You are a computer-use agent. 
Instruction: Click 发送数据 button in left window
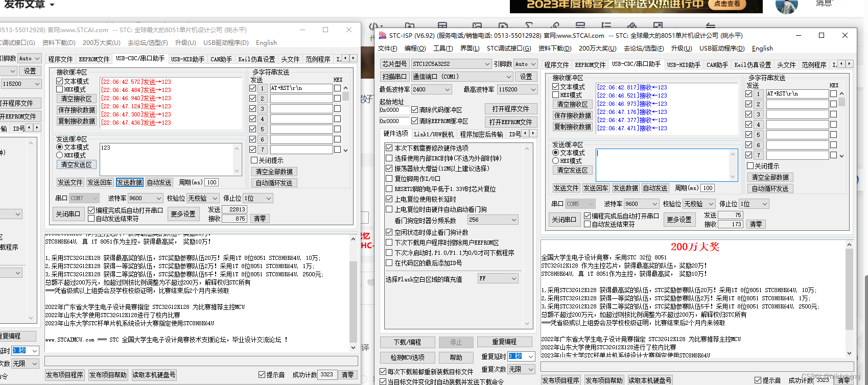click(129, 182)
